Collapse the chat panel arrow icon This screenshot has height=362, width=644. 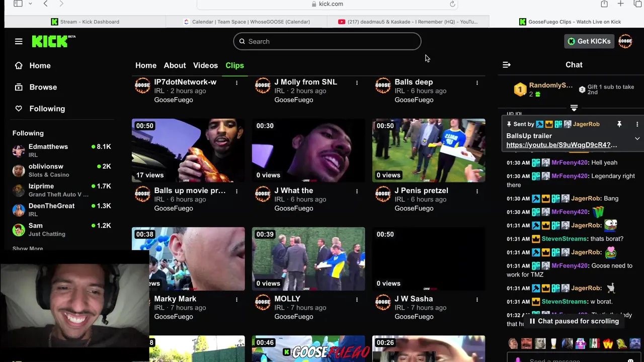(x=507, y=65)
